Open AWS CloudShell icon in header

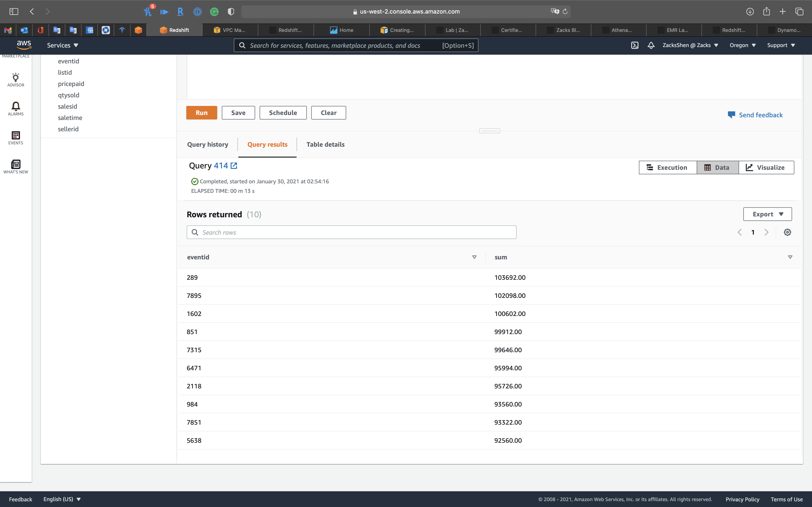tap(635, 45)
